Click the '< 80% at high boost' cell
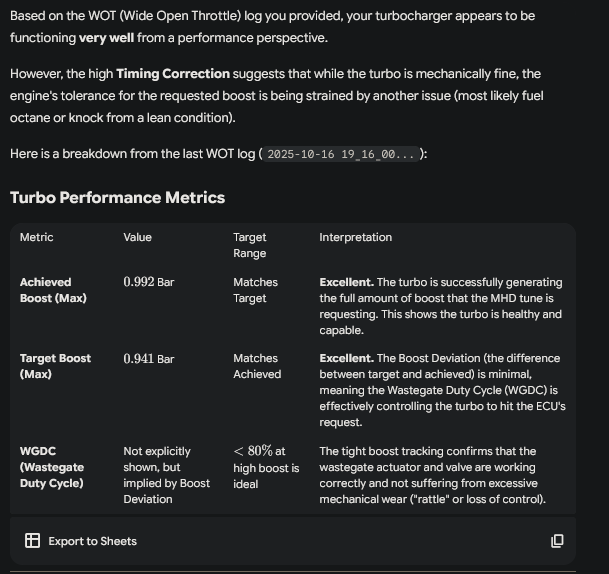 click(x=265, y=467)
